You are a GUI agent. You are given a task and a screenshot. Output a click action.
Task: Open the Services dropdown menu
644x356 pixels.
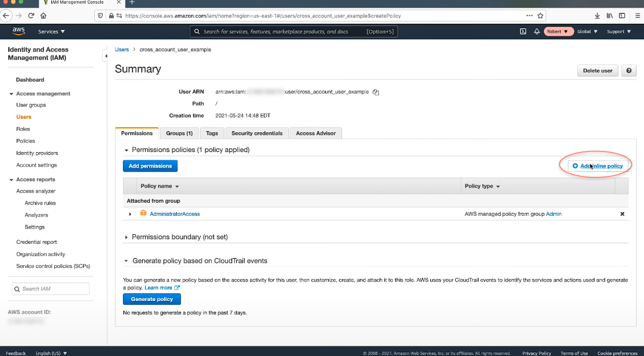click(51, 32)
